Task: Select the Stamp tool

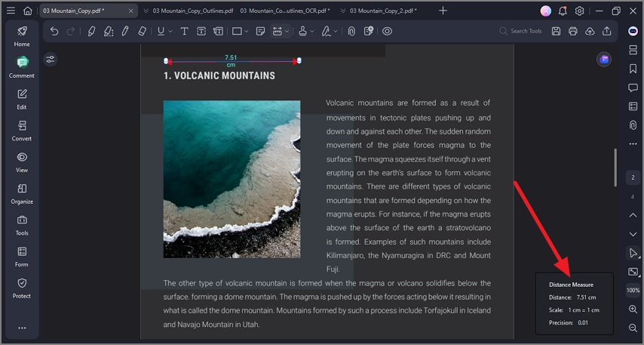Action: 302,31
